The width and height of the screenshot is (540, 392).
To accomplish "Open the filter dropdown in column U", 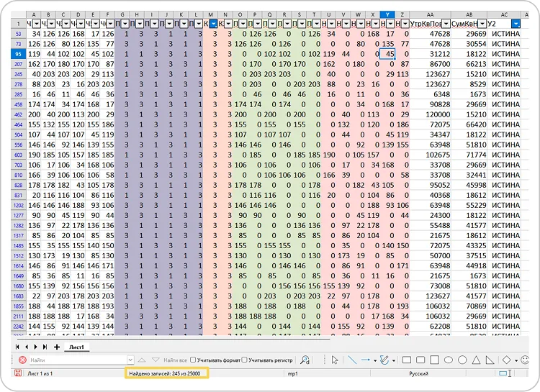I will pos(332,24).
